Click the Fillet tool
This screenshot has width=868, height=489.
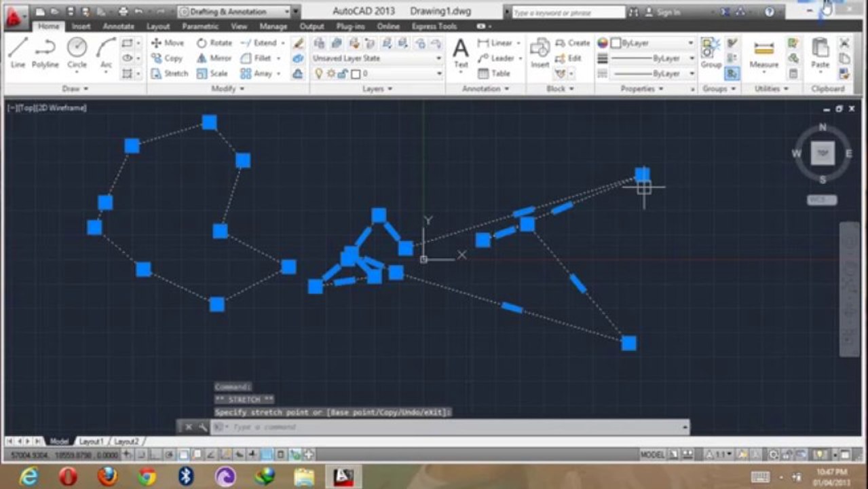257,58
